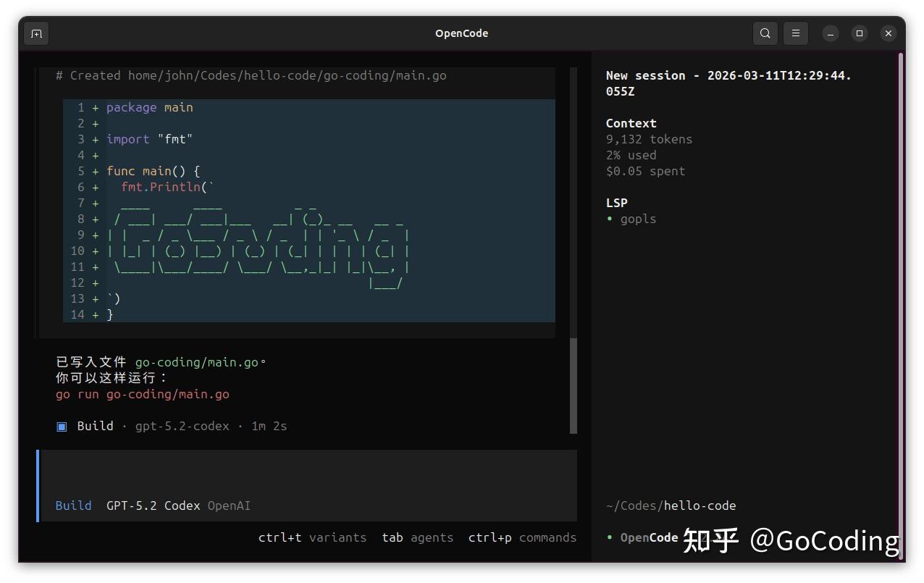Open the hamburger menu button

coord(795,33)
